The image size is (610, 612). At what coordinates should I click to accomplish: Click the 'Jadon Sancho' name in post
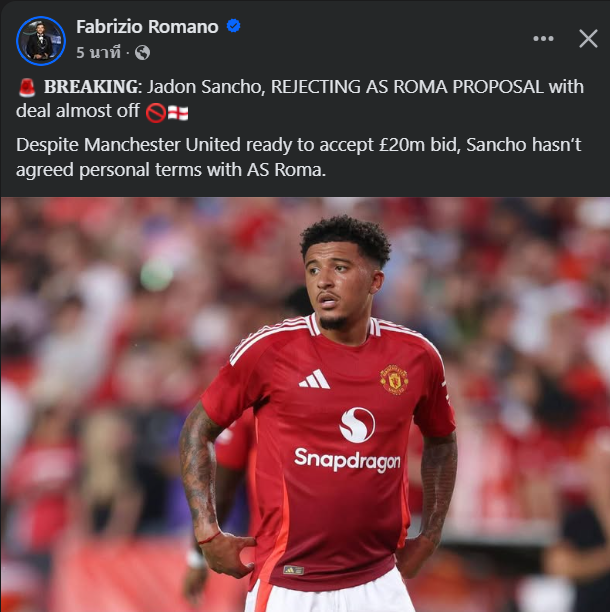click(x=206, y=87)
